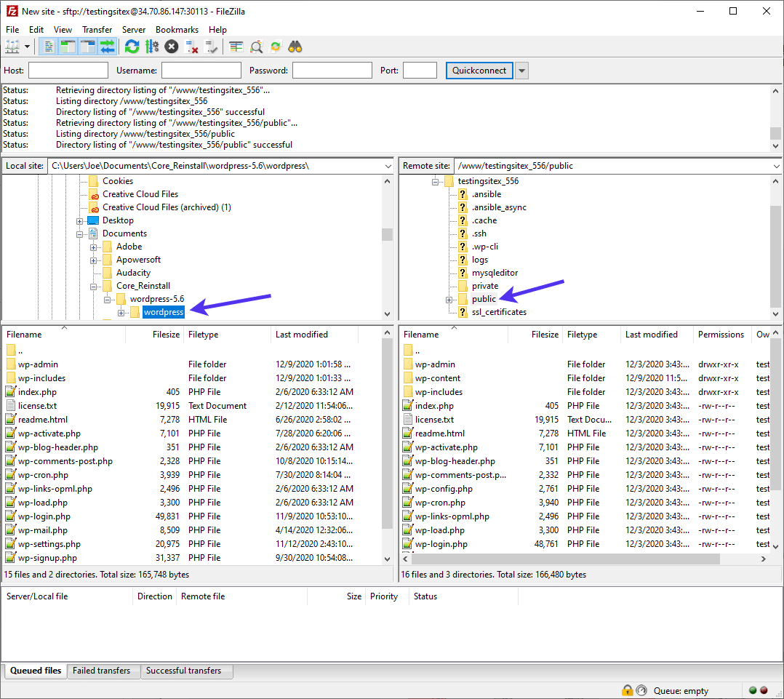
Task: Open the Bookmarks menu
Action: tap(177, 30)
